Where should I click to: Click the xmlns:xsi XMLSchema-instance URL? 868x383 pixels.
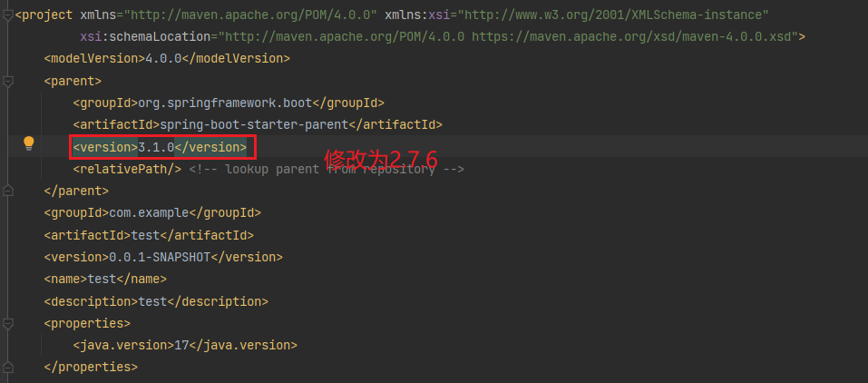click(613, 15)
